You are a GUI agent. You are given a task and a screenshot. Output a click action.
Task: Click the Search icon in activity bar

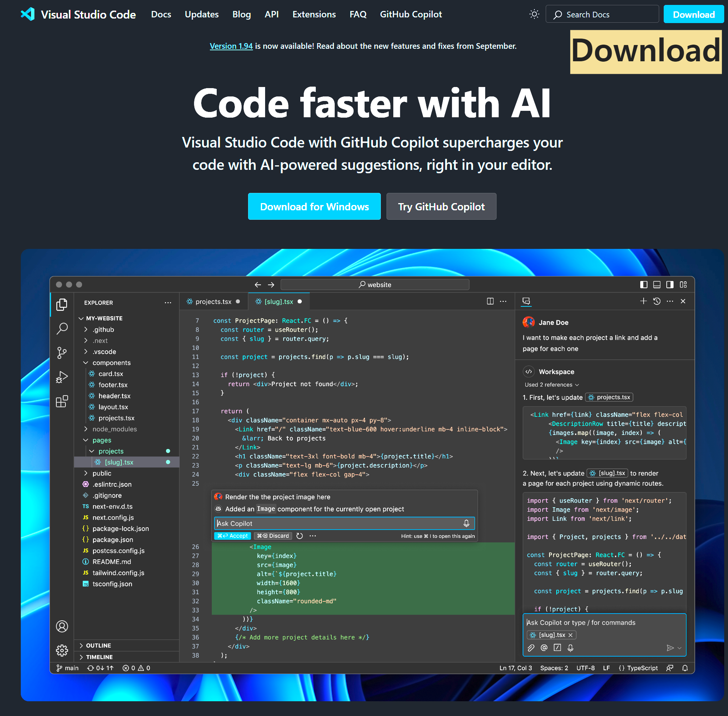tap(62, 328)
